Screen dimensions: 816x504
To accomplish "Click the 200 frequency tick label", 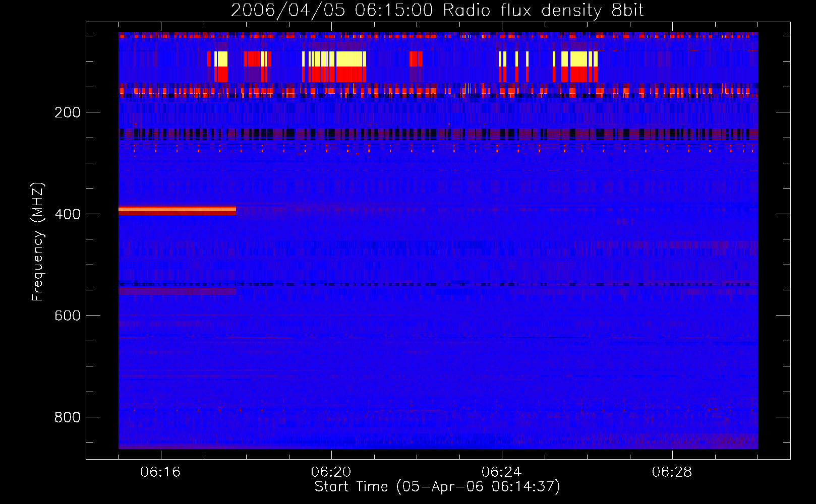I will 68,112.
